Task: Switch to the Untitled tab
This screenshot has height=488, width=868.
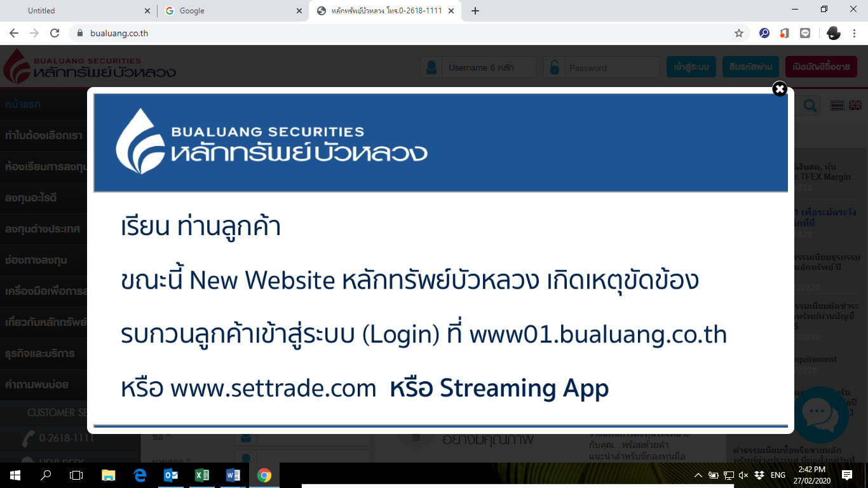Action: pyautogui.click(x=79, y=11)
